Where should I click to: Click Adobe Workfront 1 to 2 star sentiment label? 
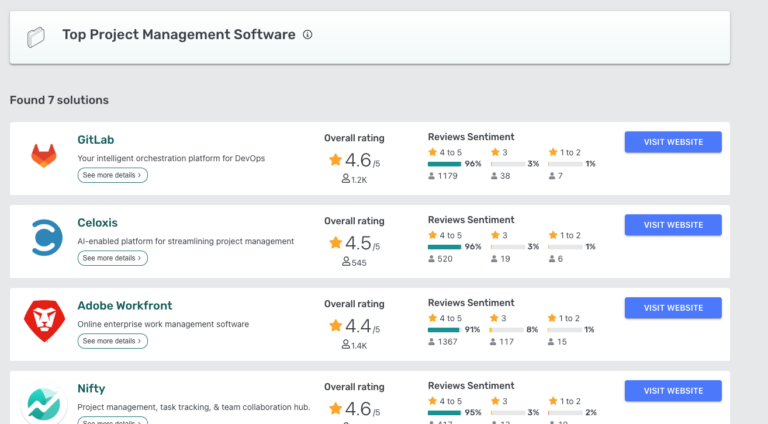[x=564, y=318]
